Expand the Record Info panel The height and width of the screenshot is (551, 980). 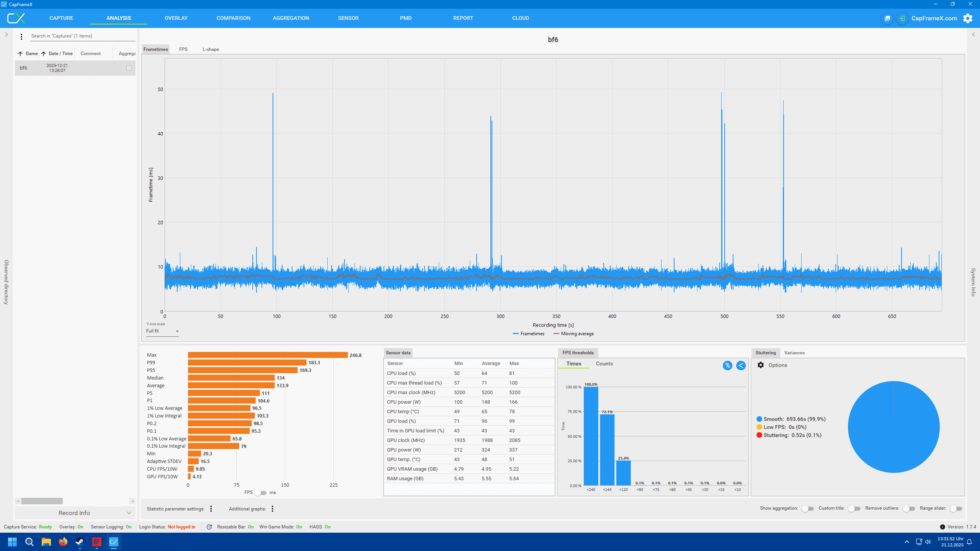(x=129, y=513)
